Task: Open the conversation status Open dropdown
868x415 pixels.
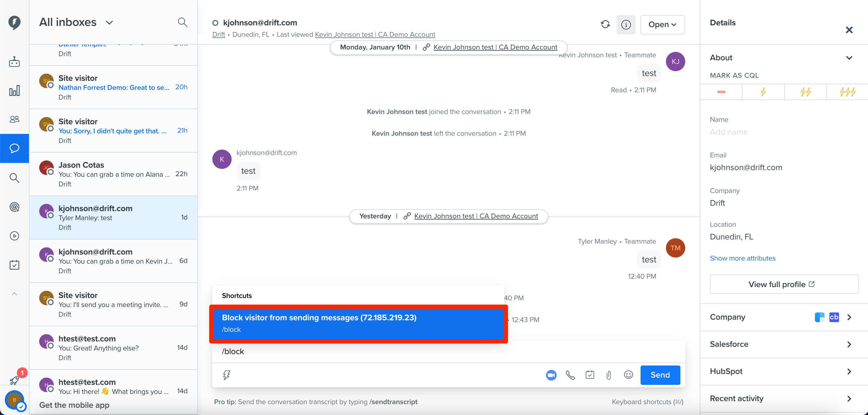Action: [662, 25]
